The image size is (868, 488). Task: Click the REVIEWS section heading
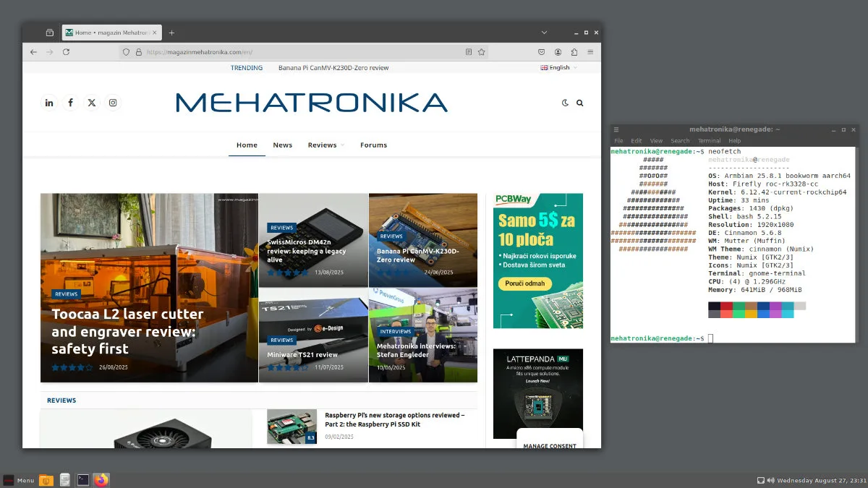point(61,401)
